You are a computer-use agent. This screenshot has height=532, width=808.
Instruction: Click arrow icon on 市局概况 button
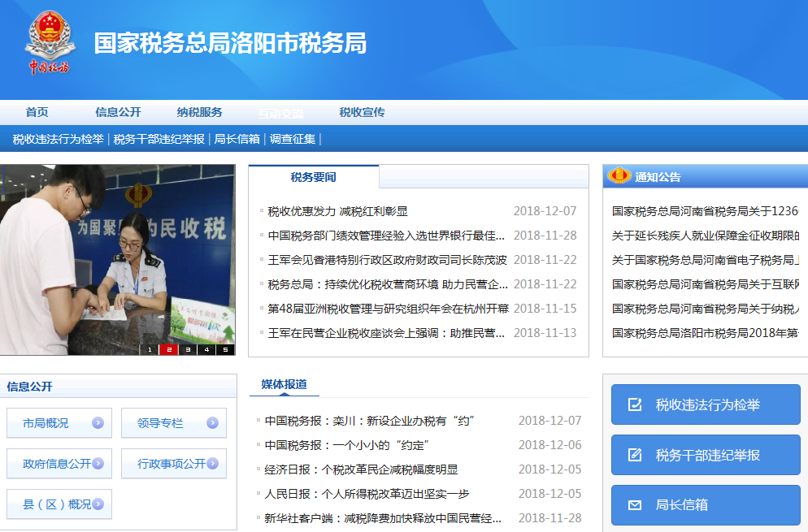(98, 423)
